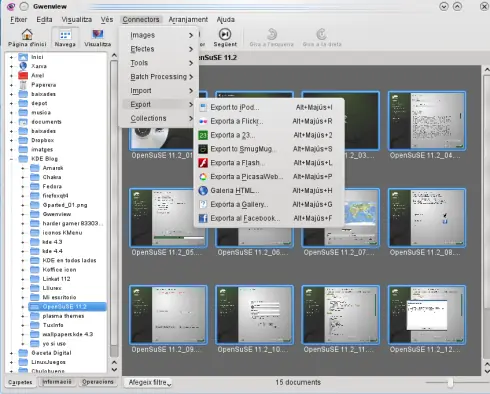This screenshot has height=394, width=490.
Task: Click the Pàgina d'inici home icon
Action: tap(27, 34)
